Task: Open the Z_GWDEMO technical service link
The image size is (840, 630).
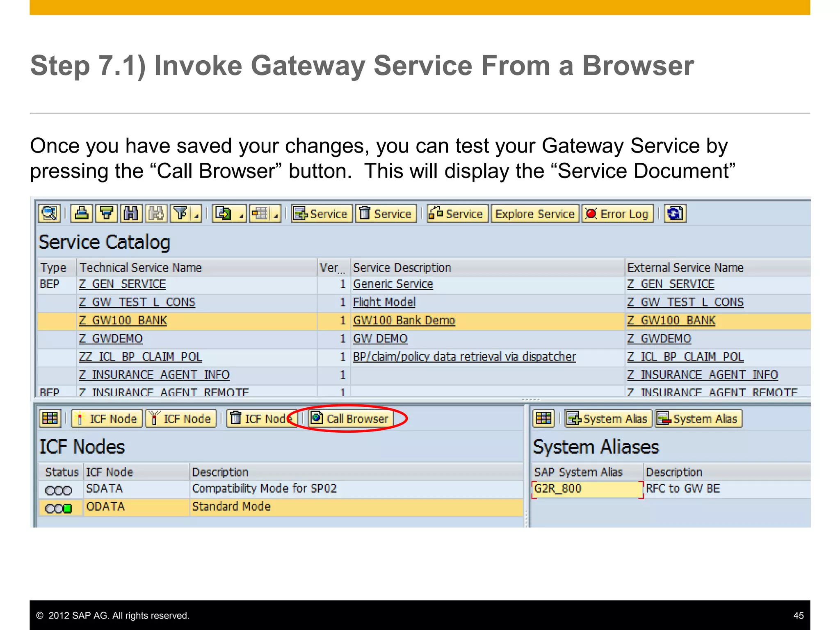Action: click(x=111, y=338)
